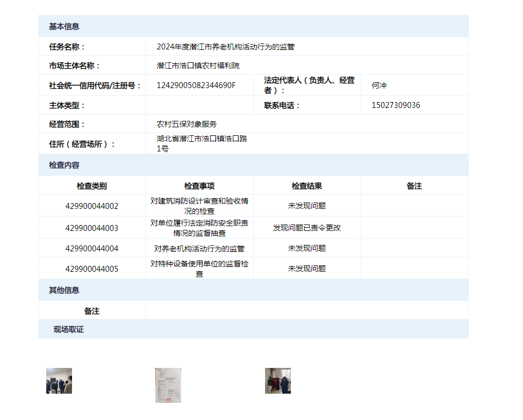Image resolution: width=523 pixels, height=420 pixels.
Task: Click result 未发现问题 for code 429900044004
Action: [x=307, y=248]
